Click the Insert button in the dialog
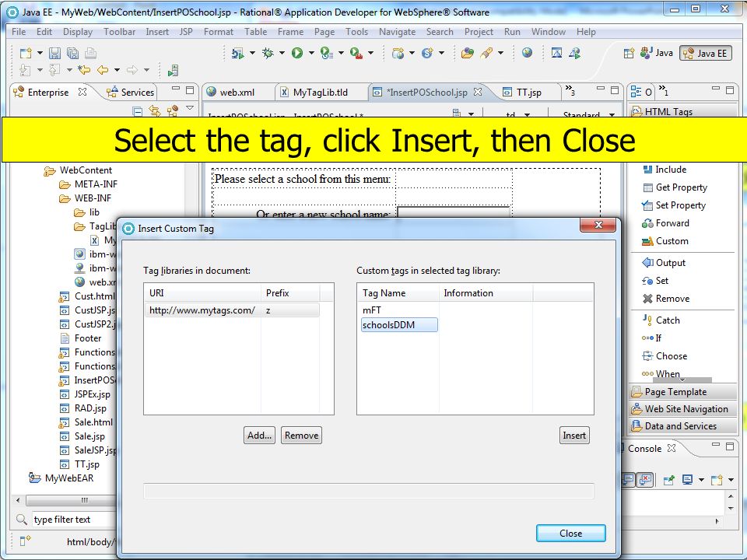The width and height of the screenshot is (747, 560). (574, 436)
